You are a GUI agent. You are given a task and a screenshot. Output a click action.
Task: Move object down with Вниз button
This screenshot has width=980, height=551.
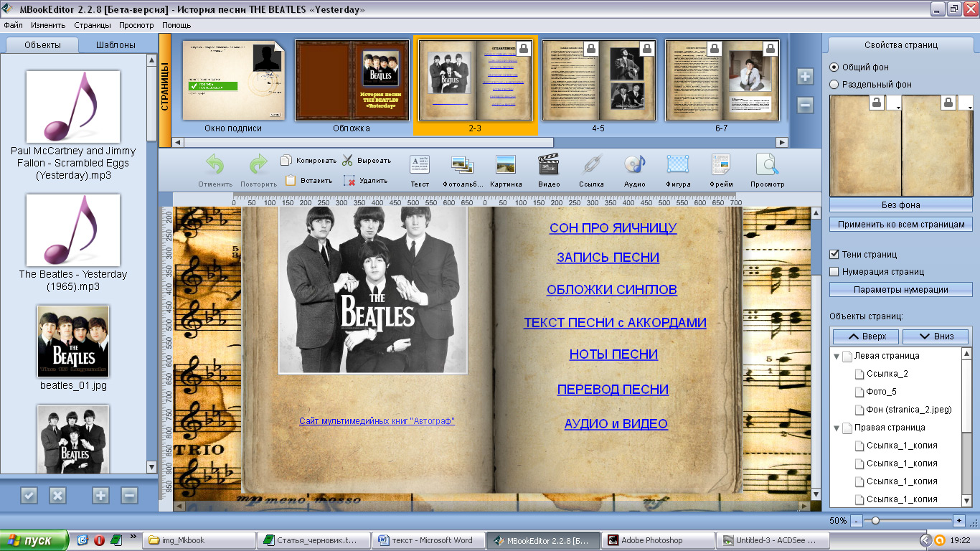(936, 336)
